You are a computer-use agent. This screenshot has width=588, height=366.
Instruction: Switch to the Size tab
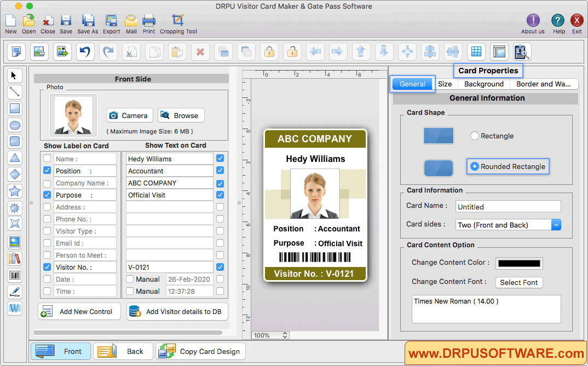point(445,84)
